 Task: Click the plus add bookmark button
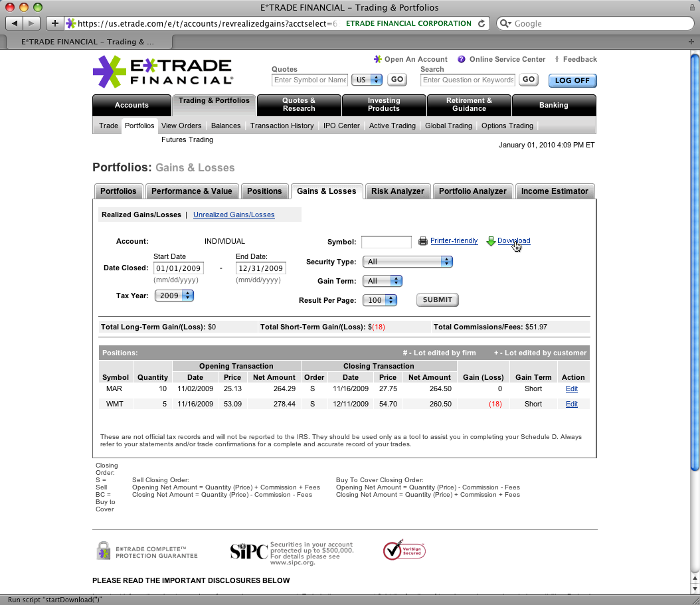[55, 23]
